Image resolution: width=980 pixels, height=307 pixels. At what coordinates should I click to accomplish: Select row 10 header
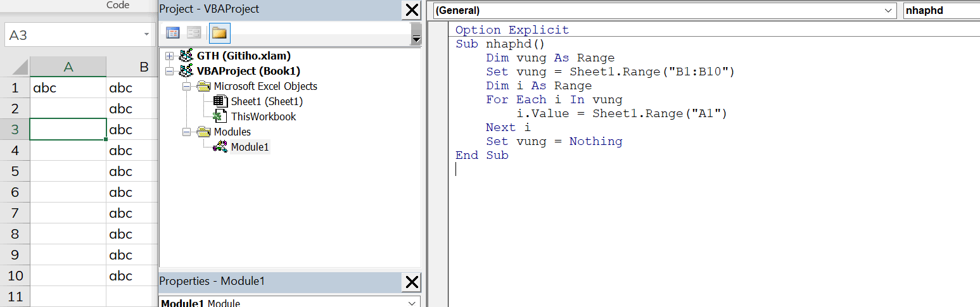[x=15, y=276]
